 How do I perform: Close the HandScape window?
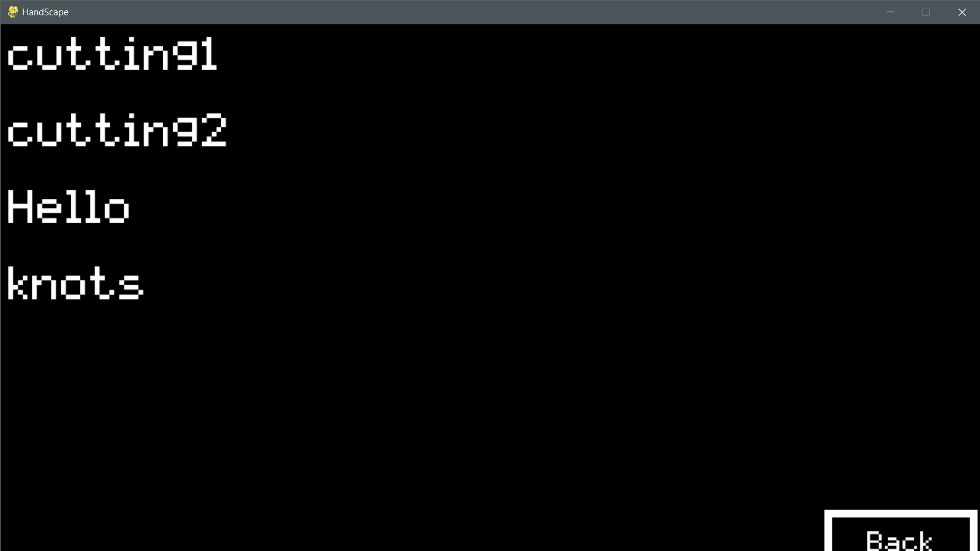[x=962, y=12]
